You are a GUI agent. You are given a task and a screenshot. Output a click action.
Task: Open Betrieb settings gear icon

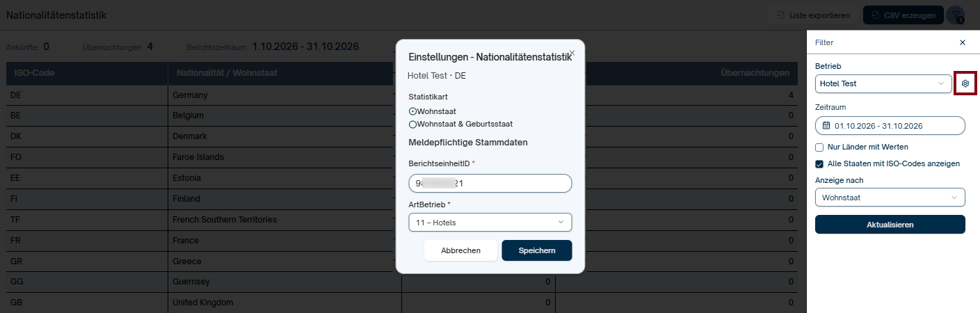(x=965, y=83)
